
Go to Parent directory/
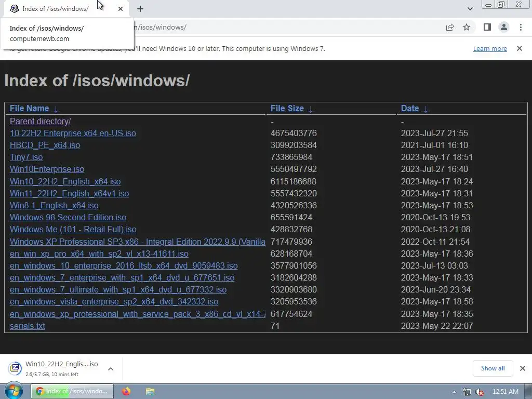click(40, 121)
